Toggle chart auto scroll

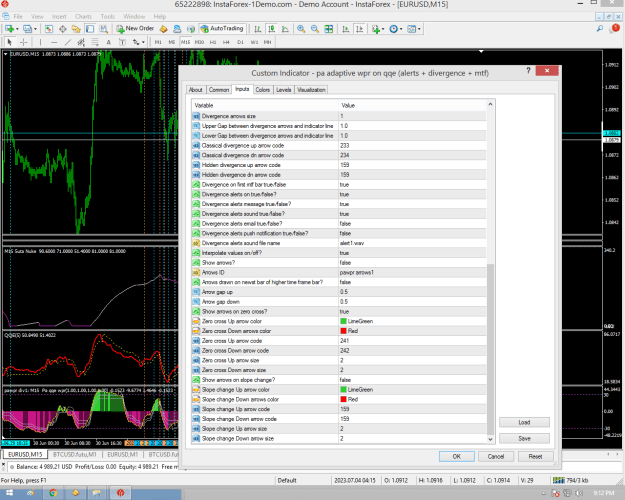(346, 29)
